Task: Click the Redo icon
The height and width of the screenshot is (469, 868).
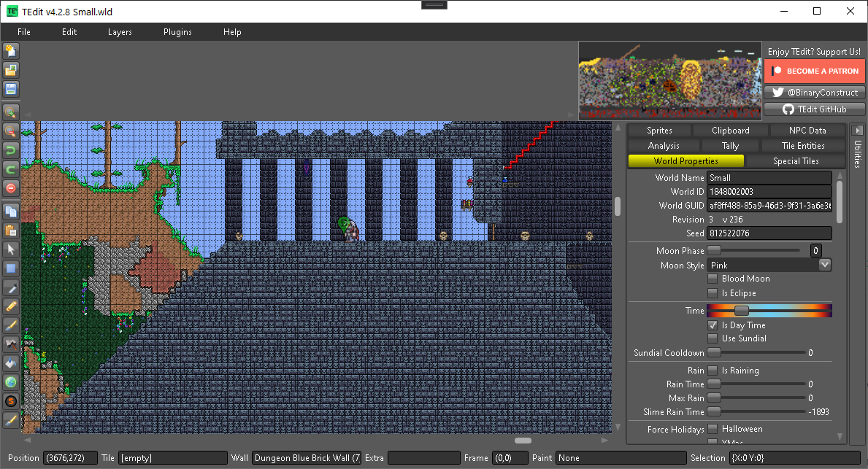Action: pos(10,169)
